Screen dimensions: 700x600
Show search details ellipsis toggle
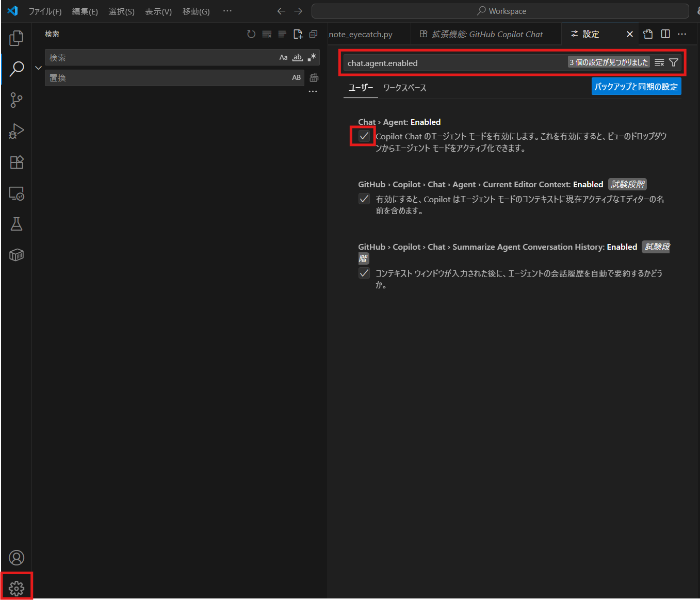point(313,91)
